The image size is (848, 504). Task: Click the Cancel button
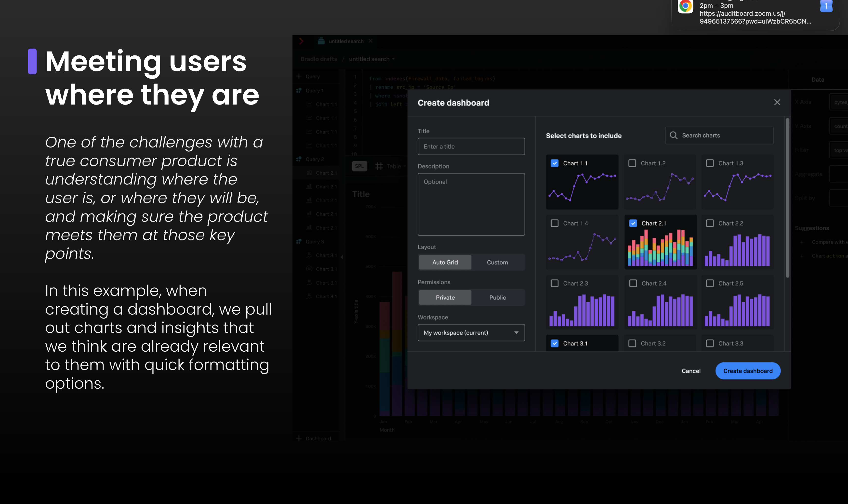[x=691, y=371]
